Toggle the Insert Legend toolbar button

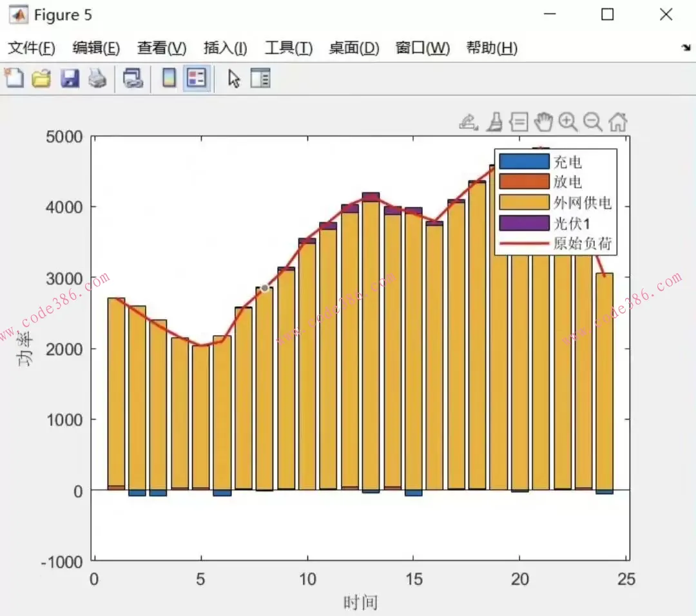point(197,79)
